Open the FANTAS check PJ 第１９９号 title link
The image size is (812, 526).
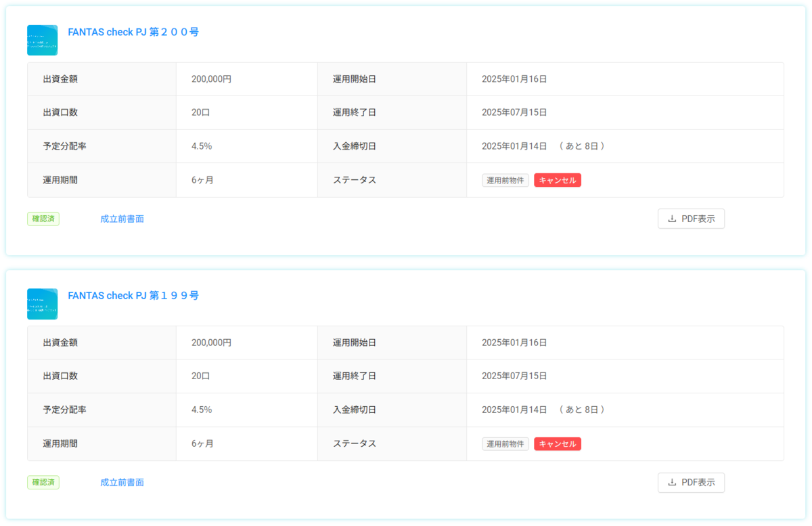pyautogui.click(x=133, y=296)
